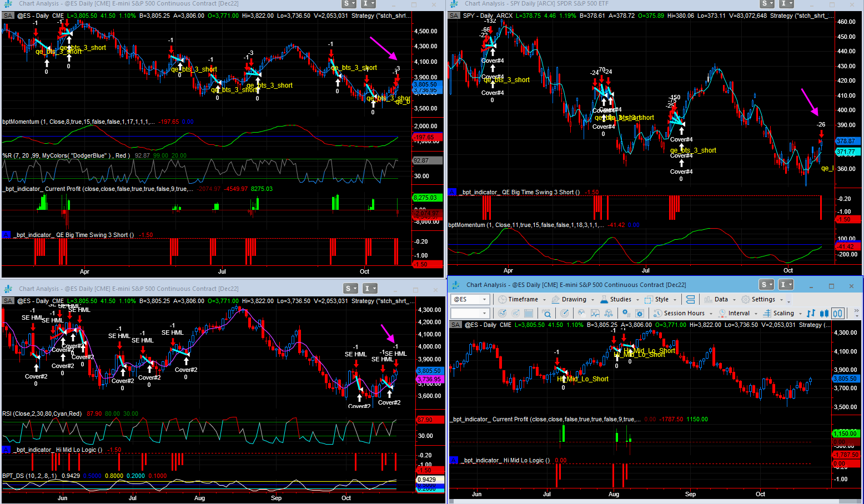Open I dropdown in the SPY window

[x=786, y=4]
